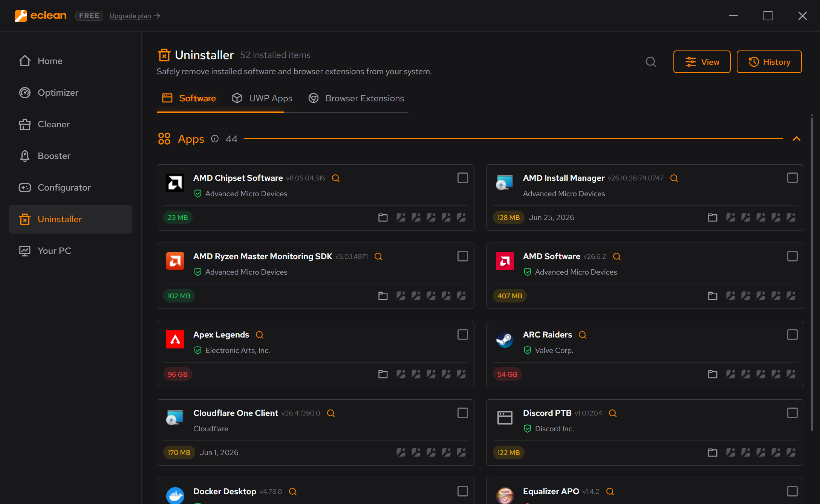The image size is (820, 504).
Task: Look up Cloudflare One Client via magnifier
Action: pyautogui.click(x=331, y=413)
